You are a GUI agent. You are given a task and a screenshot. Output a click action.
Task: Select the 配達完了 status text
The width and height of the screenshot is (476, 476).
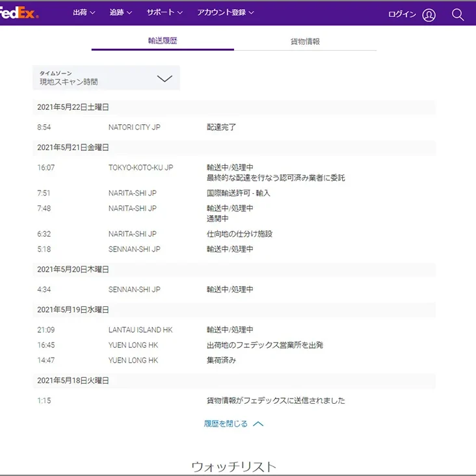point(221,127)
